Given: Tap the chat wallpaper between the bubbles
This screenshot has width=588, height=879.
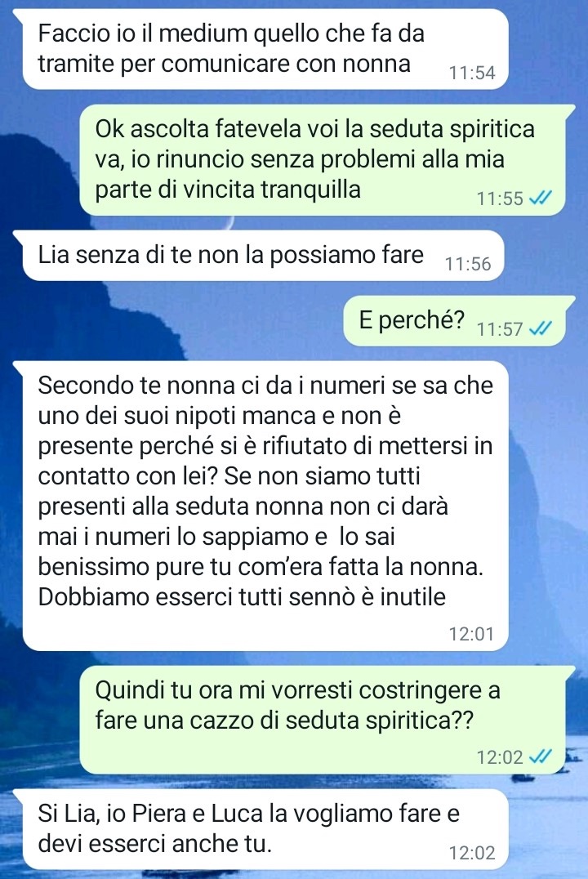Looking at the screenshot, I should point(168,321).
